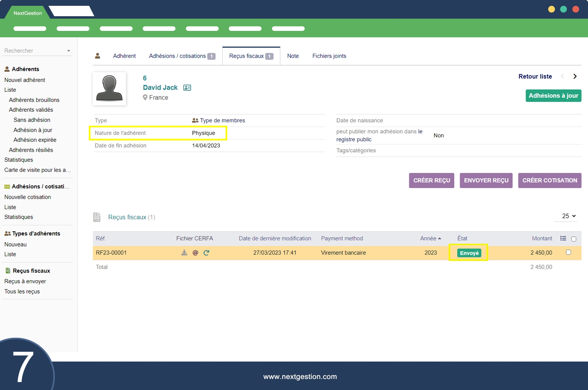588x390 pixels.
Task: Click the regenerate refresh icon for receipt
Action: pos(206,253)
